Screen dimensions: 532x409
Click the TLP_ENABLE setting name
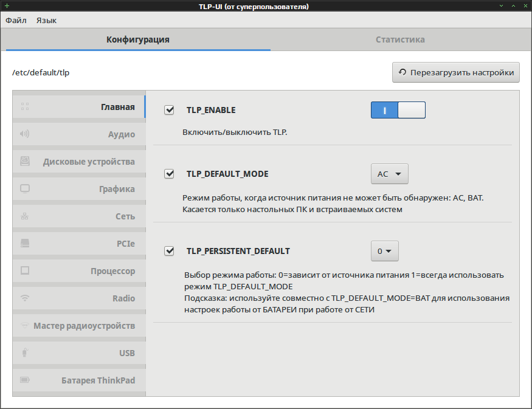coord(211,110)
